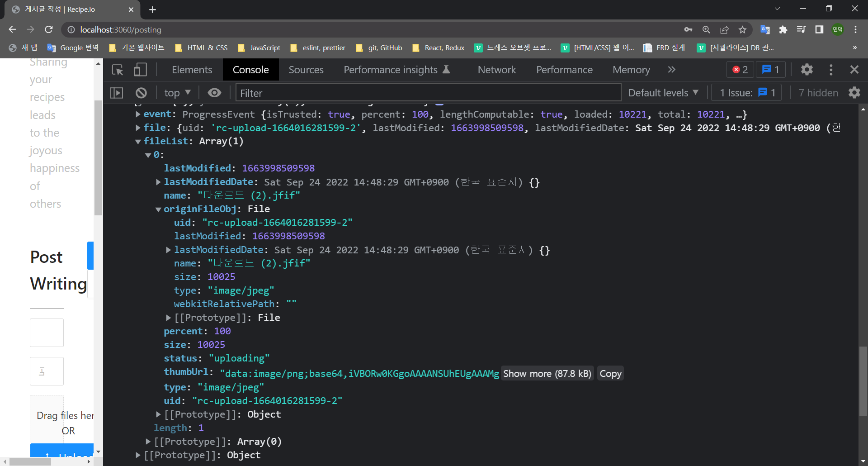View site information icon
The width and height of the screenshot is (868, 466).
coord(71,29)
